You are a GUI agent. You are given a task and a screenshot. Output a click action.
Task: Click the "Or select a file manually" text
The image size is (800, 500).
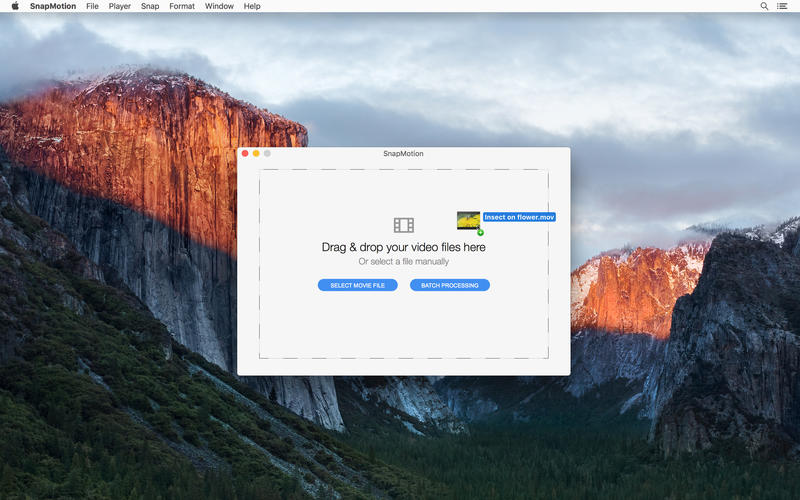(x=403, y=262)
